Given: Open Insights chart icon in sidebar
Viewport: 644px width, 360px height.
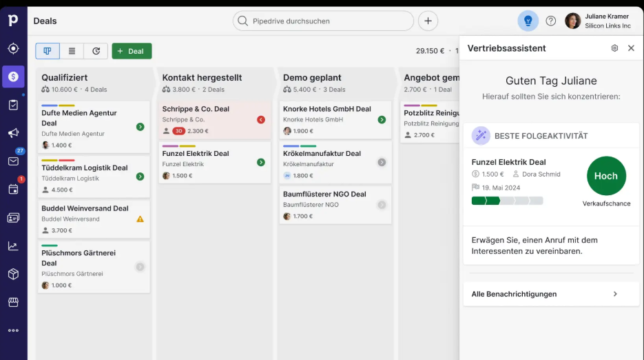Looking at the screenshot, I should point(13,246).
